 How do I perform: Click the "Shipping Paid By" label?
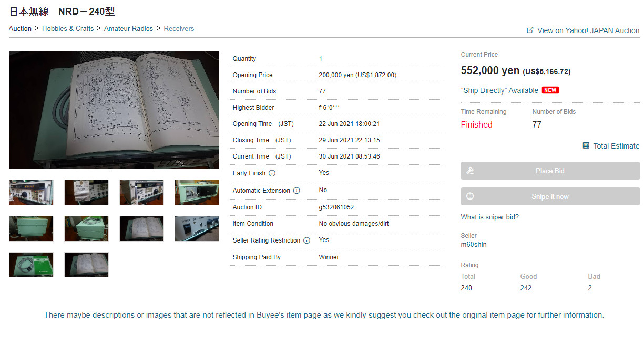pos(257,257)
